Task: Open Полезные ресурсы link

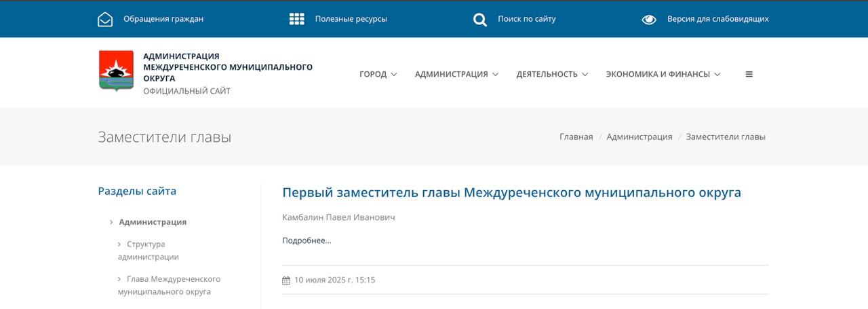Action: [351, 19]
